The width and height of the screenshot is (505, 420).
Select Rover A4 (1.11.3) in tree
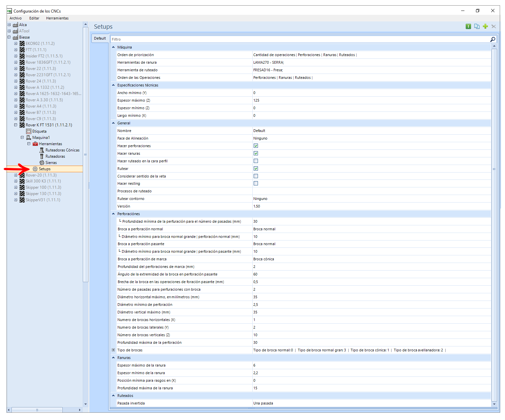tap(41, 106)
